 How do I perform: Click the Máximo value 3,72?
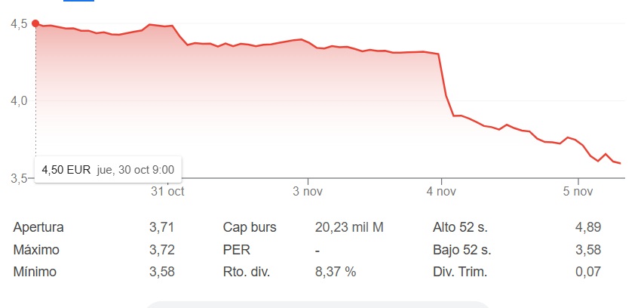click(x=161, y=249)
